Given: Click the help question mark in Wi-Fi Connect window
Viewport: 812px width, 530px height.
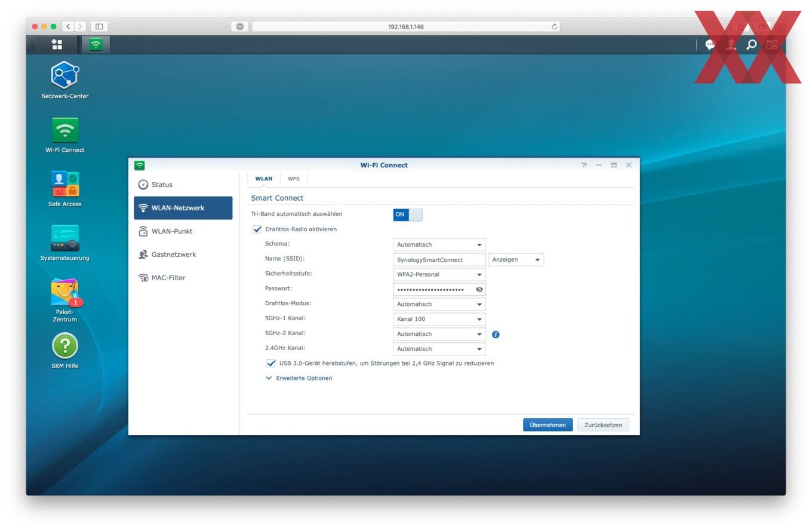Looking at the screenshot, I should click(584, 165).
